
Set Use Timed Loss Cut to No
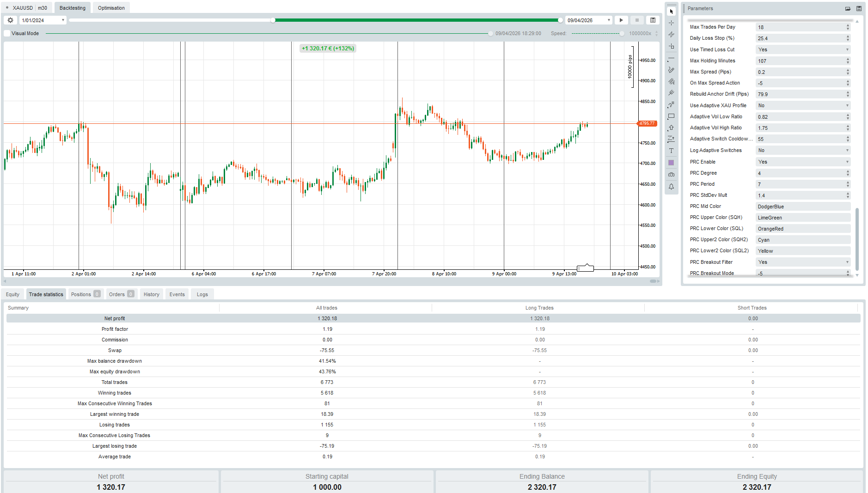(803, 49)
